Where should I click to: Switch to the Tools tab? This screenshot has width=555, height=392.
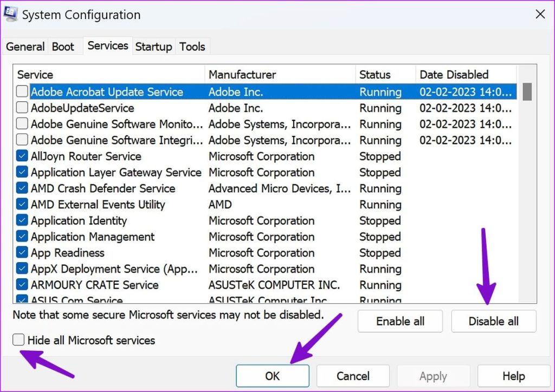192,47
